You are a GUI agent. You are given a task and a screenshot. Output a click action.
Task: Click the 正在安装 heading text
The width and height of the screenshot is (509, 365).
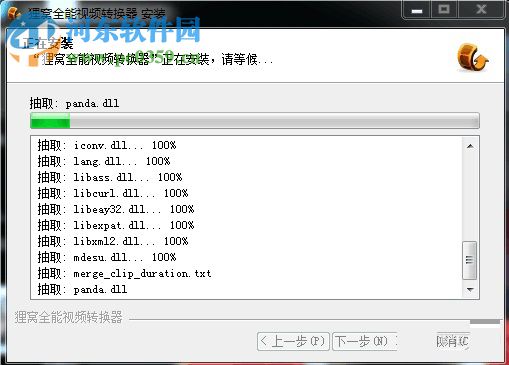tap(47, 44)
